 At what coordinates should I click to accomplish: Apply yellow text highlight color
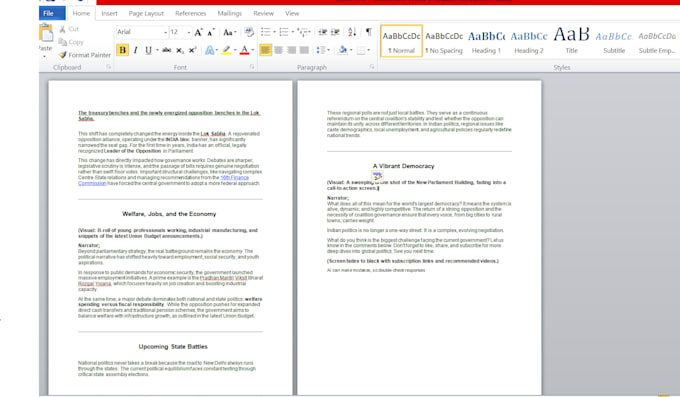coord(226,50)
